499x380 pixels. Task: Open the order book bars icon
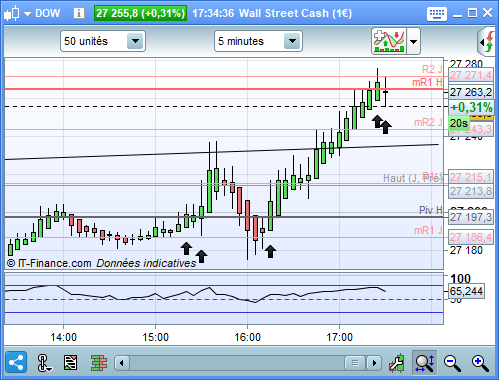pos(99,363)
